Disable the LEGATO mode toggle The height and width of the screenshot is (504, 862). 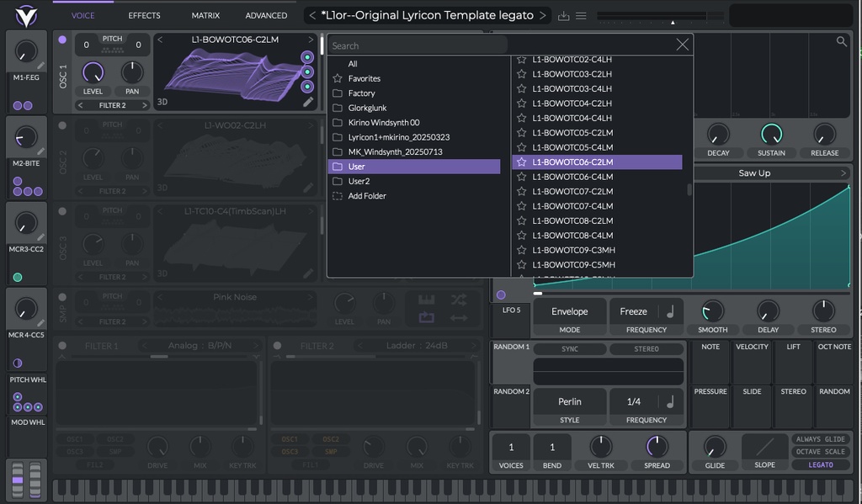point(820,464)
